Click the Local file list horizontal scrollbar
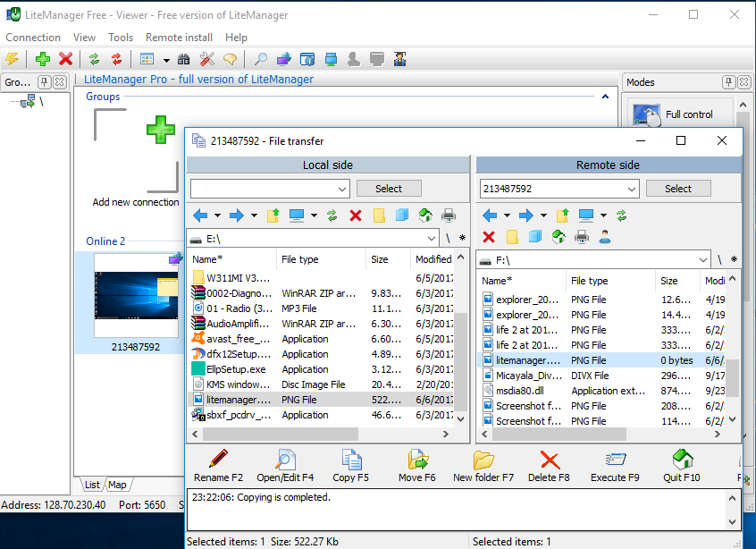 click(x=320, y=435)
